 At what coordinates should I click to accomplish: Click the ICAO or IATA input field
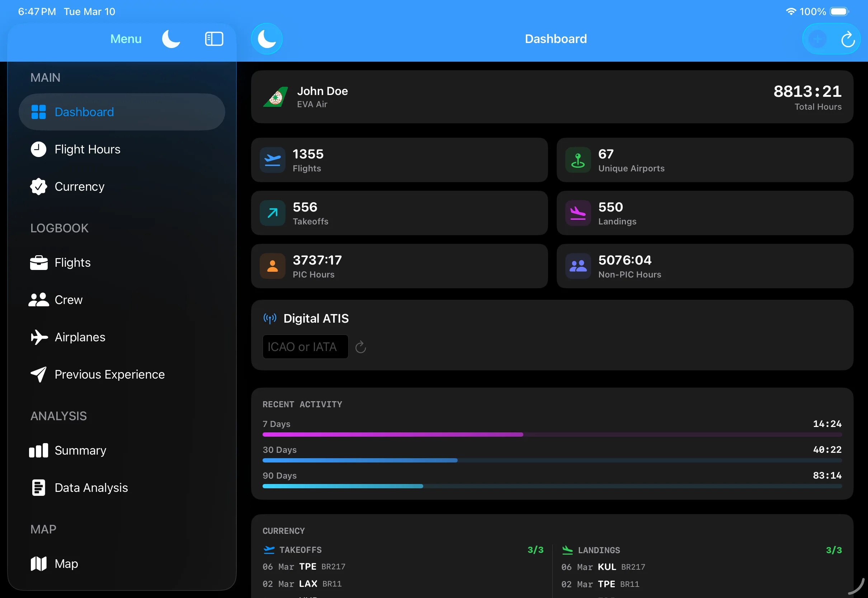click(x=306, y=347)
